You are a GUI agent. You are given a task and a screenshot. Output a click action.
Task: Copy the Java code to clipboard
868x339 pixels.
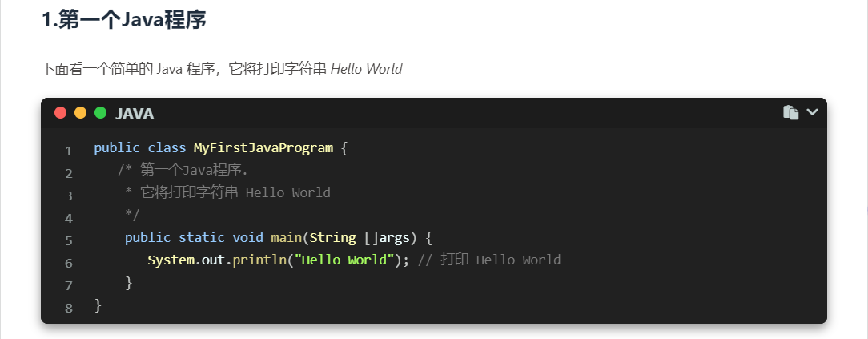coord(790,113)
